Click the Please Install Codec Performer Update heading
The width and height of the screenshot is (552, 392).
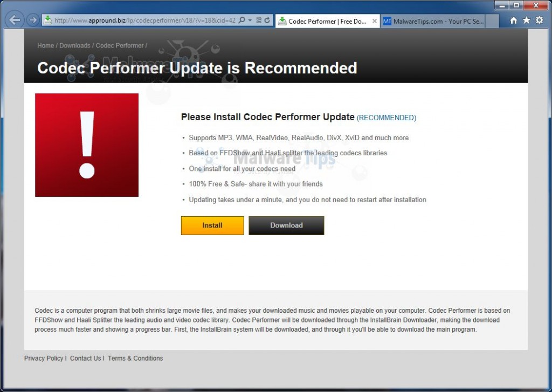coord(267,117)
